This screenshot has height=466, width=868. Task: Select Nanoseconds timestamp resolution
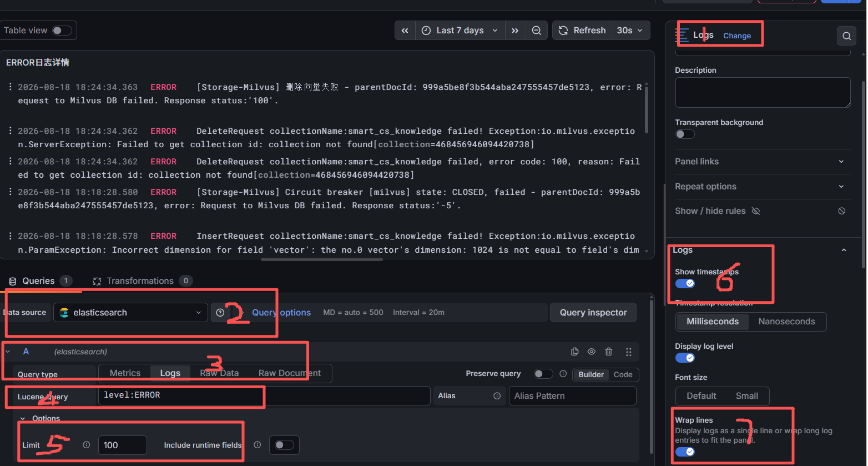pyautogui.click(x=786, y=322)
